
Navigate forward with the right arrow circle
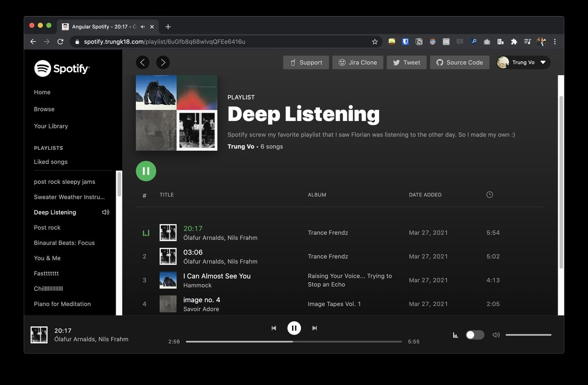tap(163, 62)
